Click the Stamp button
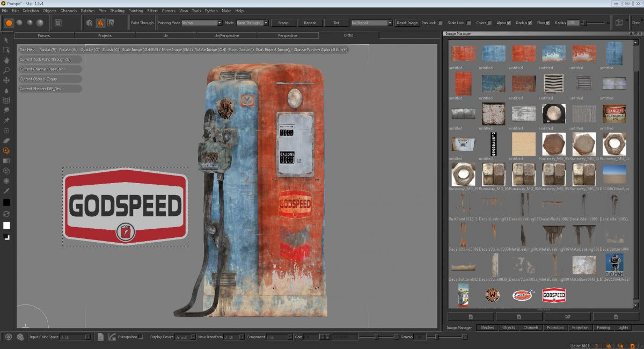644x349 pixels. pyautogui.click(x=283, y=23)
